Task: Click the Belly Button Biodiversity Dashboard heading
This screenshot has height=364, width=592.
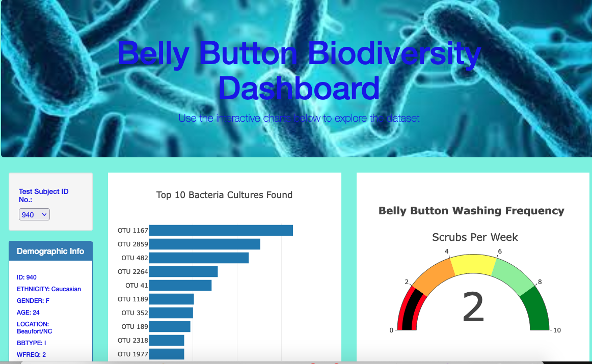Action: pyautogui.click(x=299, y=70)
